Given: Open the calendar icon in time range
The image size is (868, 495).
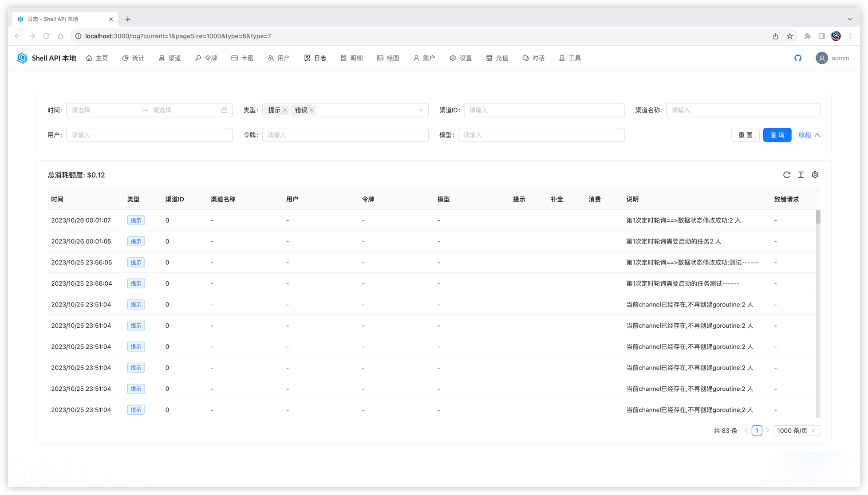Looking at the screenshot, I should [x=224, y=110].
